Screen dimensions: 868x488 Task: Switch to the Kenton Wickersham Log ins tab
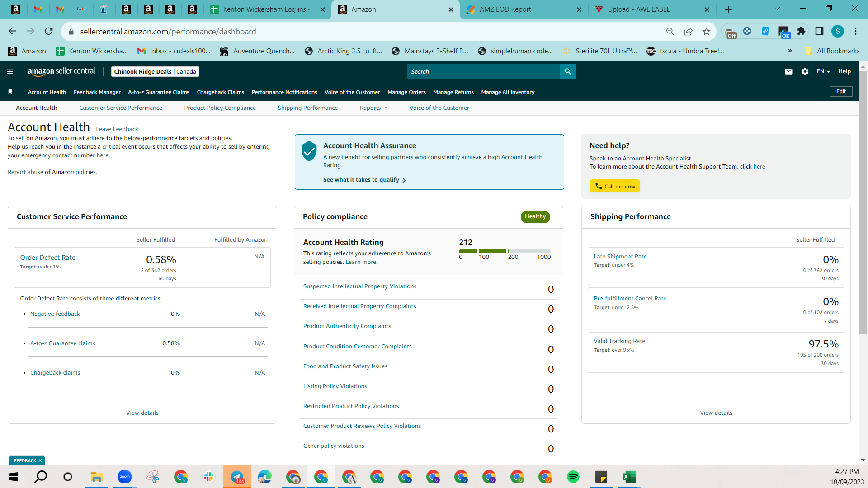267,9
